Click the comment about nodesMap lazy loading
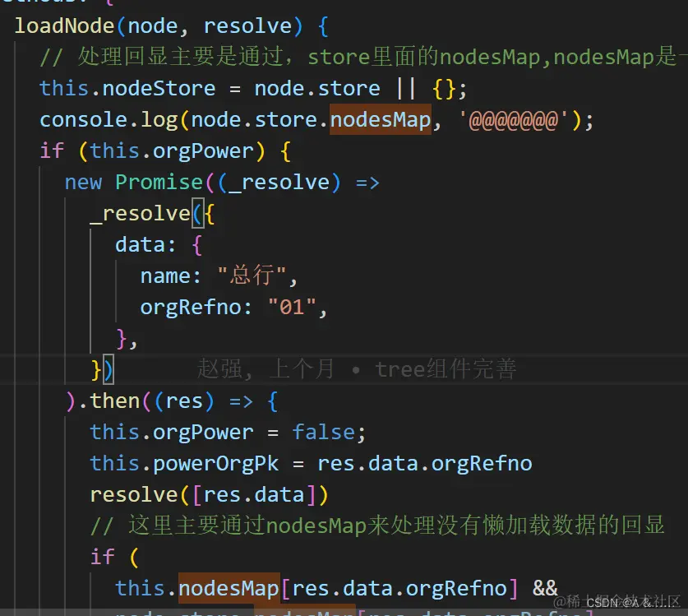The height and width of the screenshot is (616, 688). pos(377,526)
